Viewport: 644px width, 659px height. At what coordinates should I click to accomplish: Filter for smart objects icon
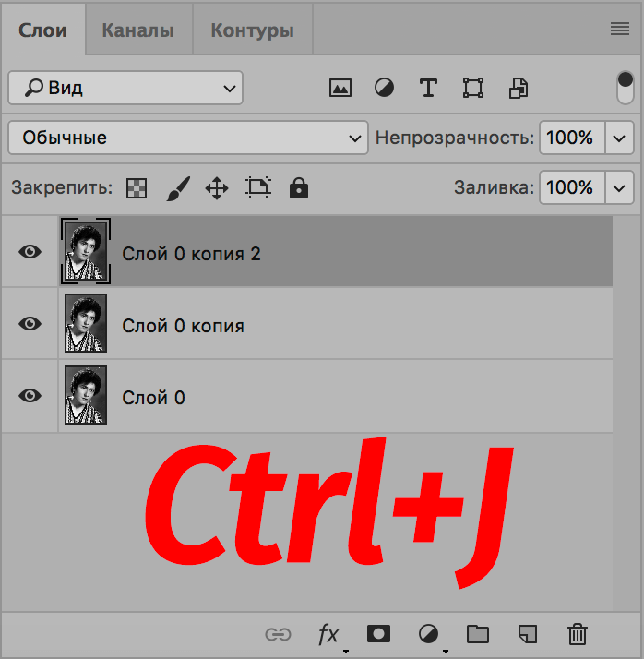519,88
